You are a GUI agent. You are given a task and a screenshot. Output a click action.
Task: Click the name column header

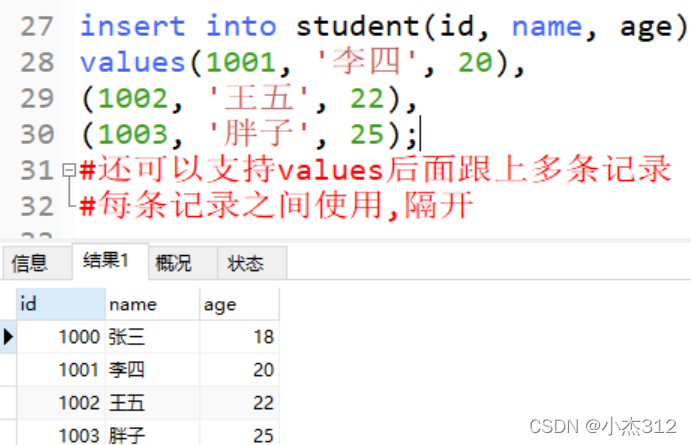click(x=152, y=304)
